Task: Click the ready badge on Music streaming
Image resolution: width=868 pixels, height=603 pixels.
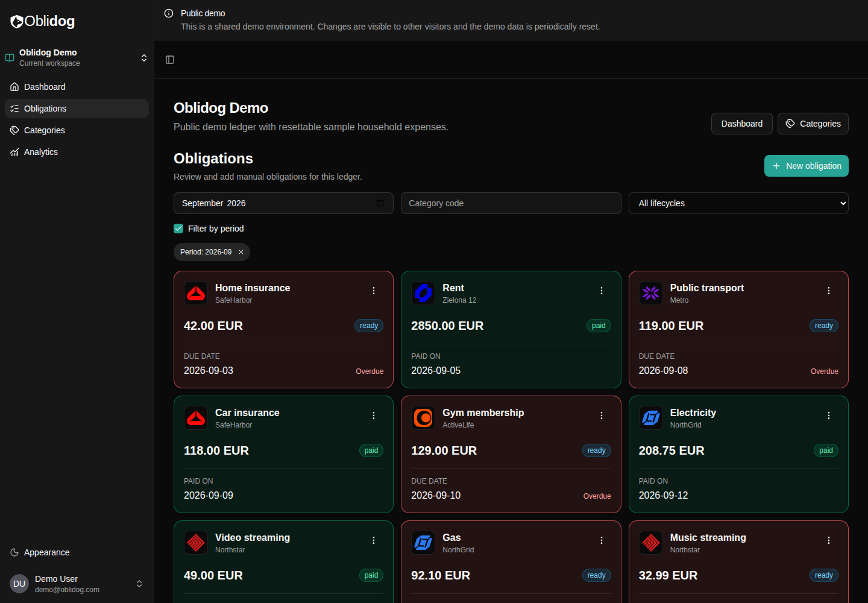Action: coord(824,575)
